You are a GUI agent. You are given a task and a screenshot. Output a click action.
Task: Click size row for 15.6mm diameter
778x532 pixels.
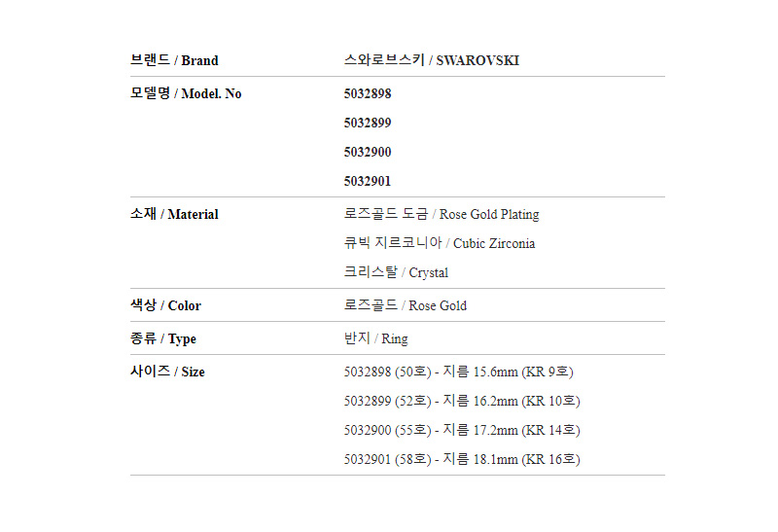[459, 372]
